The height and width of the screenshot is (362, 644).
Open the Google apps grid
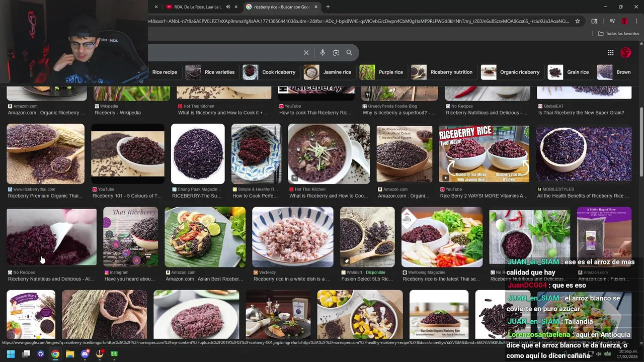click(x=610, y=52)
